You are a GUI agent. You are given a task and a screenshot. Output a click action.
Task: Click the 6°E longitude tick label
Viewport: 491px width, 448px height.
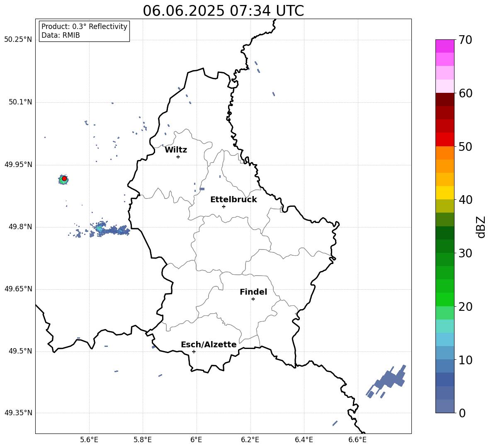tap(196, 440)
